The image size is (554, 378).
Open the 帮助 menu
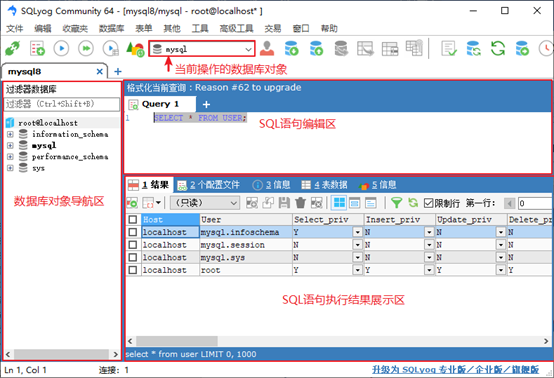coord(329,28)
